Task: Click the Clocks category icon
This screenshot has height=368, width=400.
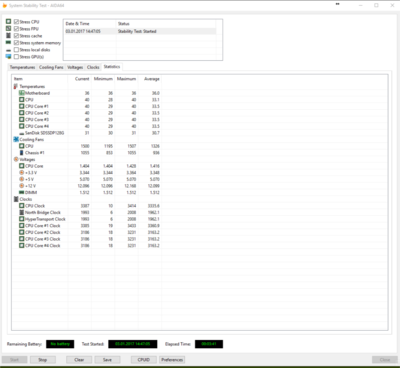Action: (x=16, y=199)
